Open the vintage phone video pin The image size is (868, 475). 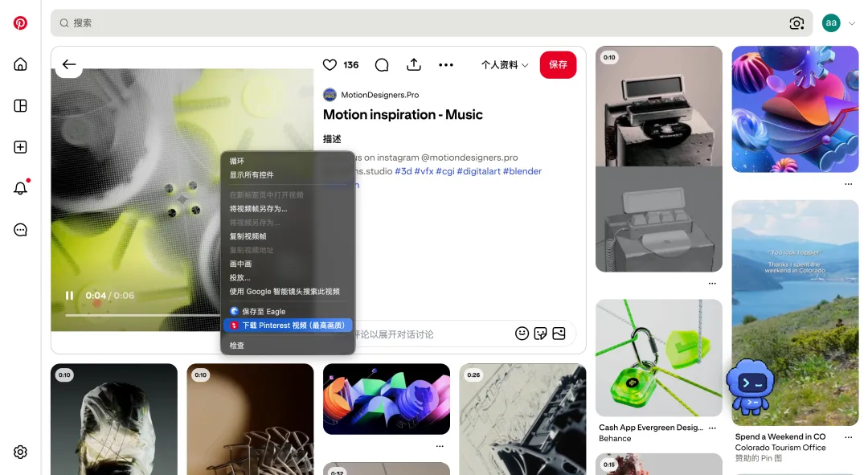[x=659, y=159]
